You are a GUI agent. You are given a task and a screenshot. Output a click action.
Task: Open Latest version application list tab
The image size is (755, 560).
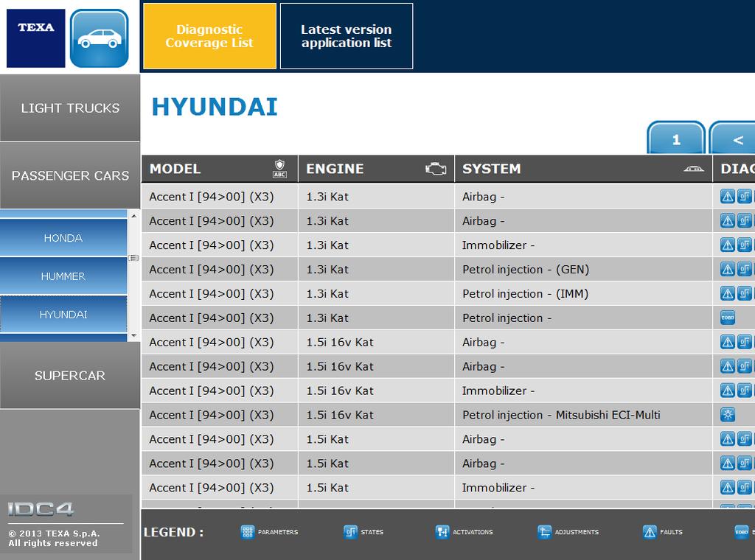347,36
